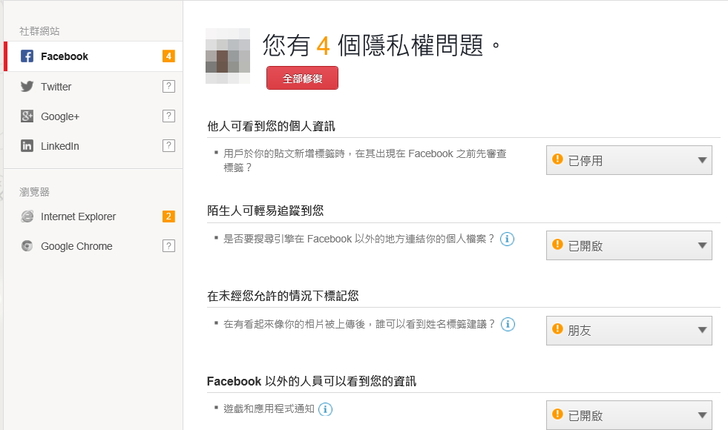Click the Facebook logo icon in sidebar
The width and height of the screenshot is (728, 430).
coord(28,57)
